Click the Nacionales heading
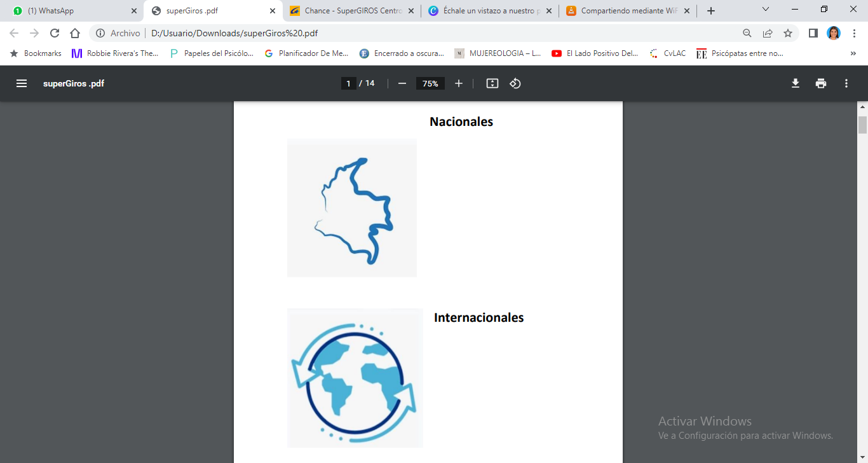 pyautogui.click(x=461, y=121)
